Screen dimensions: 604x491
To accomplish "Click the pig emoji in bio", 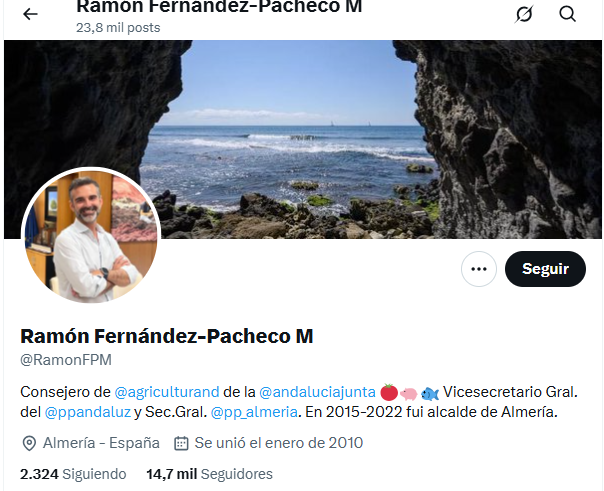I will pyautogui.click(x=409, y=394).
